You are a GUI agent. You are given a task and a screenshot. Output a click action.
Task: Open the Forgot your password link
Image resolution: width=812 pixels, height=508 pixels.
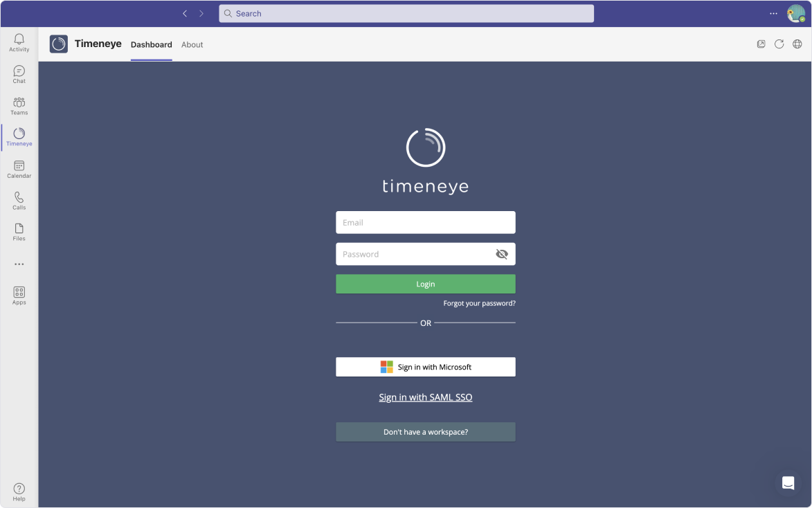tap(479, 303)
